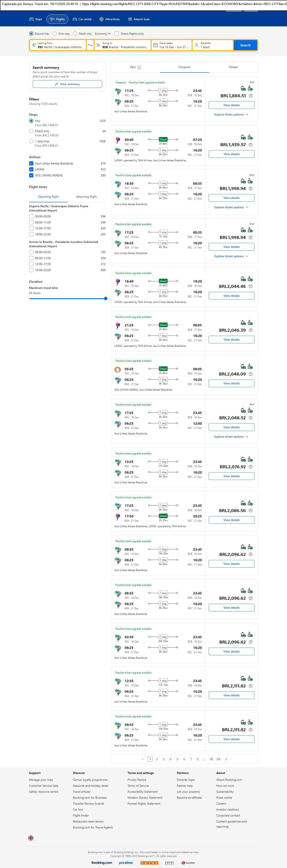Select the One way trip option
The width and height of the screenshot is (287, 868).
tap(54, 34)
